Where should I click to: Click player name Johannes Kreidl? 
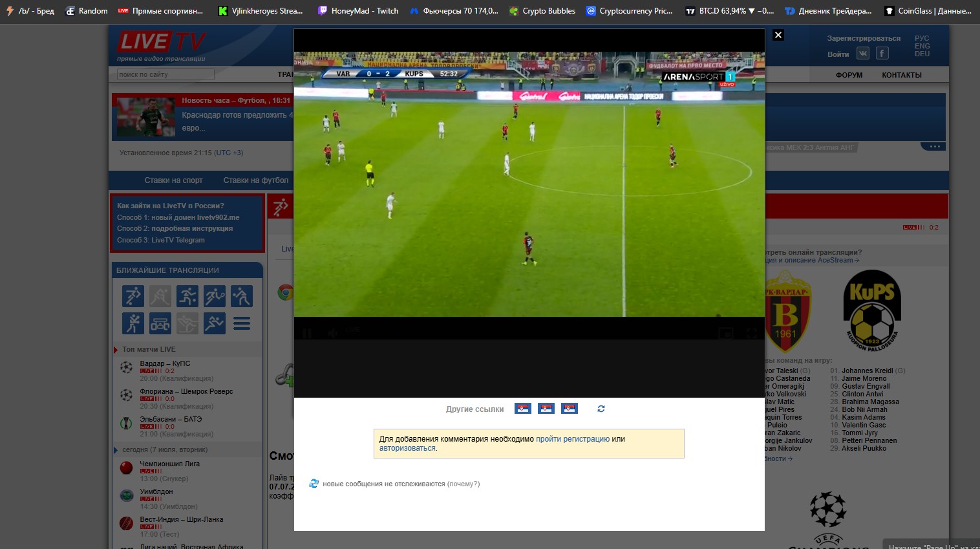[x=868, y=371]
